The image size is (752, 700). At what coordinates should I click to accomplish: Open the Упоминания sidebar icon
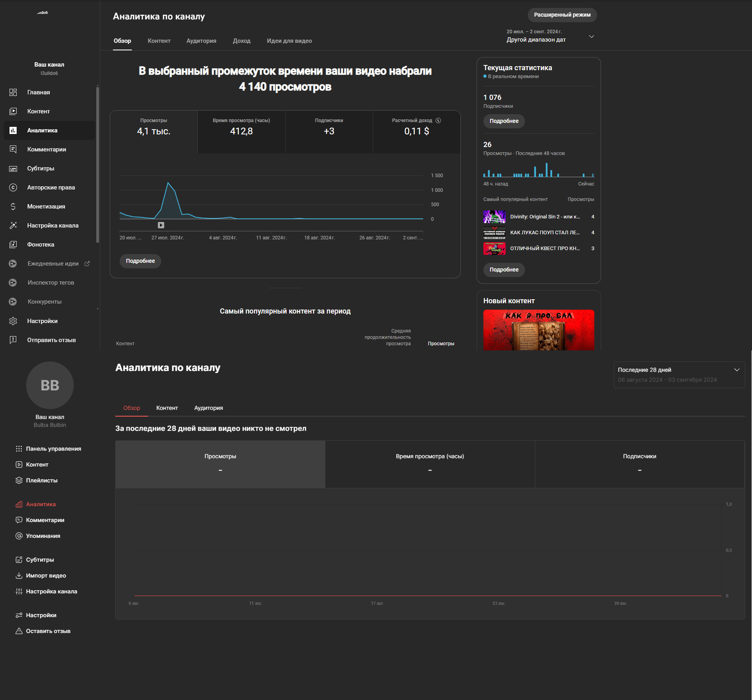pyautogui.click(x=19, y=536)
